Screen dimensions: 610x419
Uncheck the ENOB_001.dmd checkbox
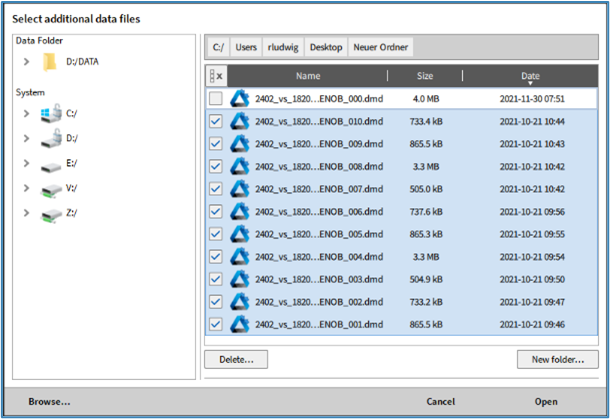pyautogui.click(x=216, y=324)
